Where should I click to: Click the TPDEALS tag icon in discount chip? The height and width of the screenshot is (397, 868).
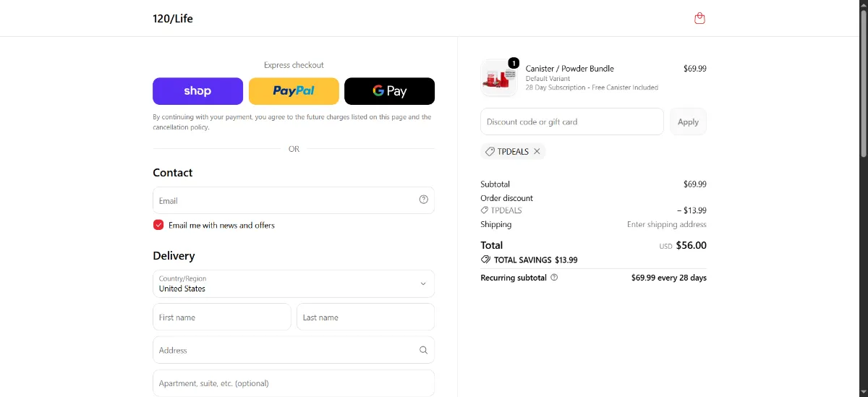[x=490, y=152]
